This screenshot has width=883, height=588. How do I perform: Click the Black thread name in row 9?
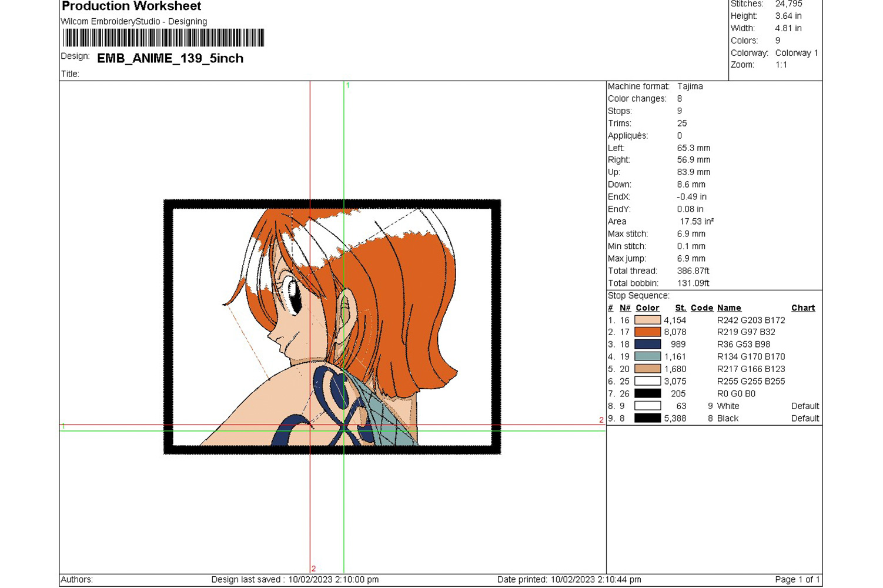[728, 419]
